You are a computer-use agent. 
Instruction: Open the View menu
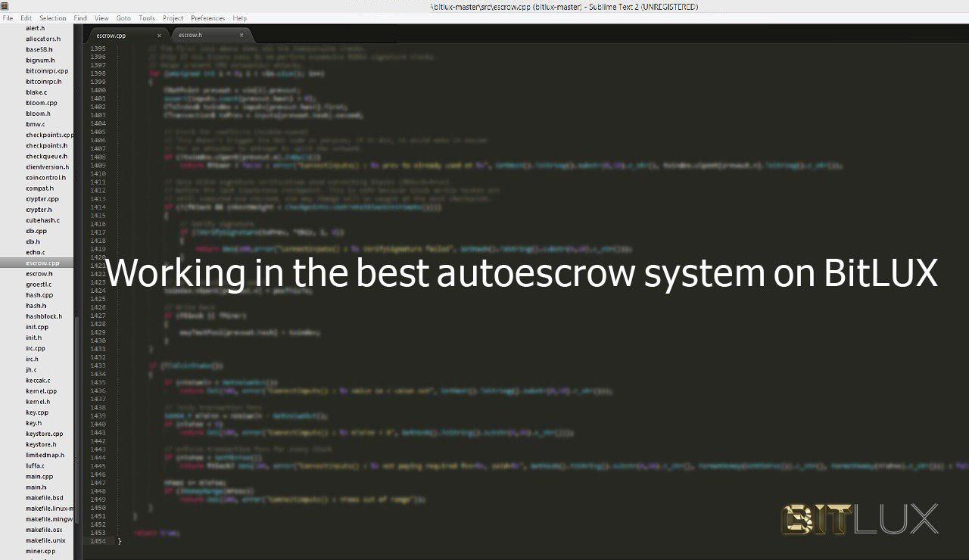(101, 18)
